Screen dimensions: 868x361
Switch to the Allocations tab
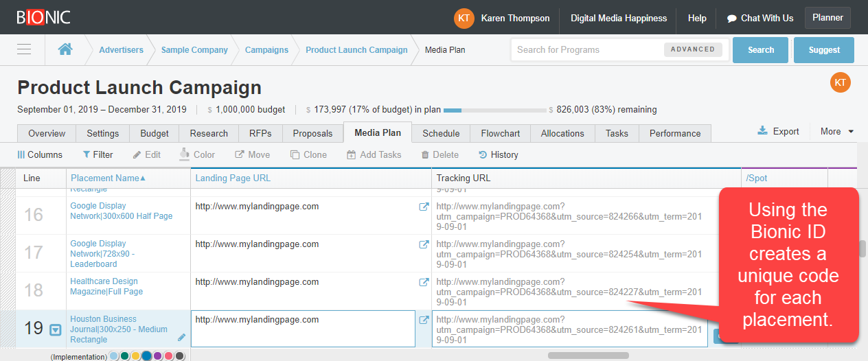(562, 133)
